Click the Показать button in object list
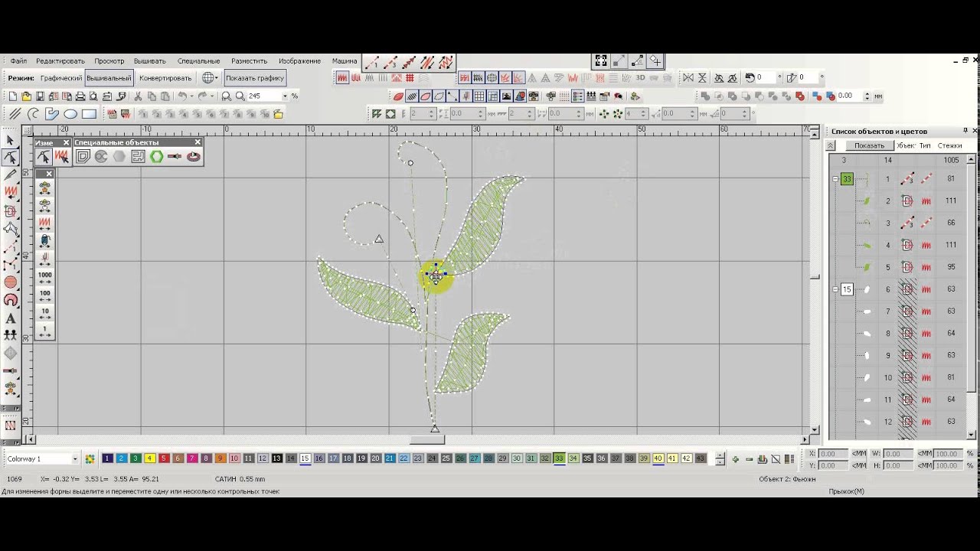980x551 pixels. point(869,145)
